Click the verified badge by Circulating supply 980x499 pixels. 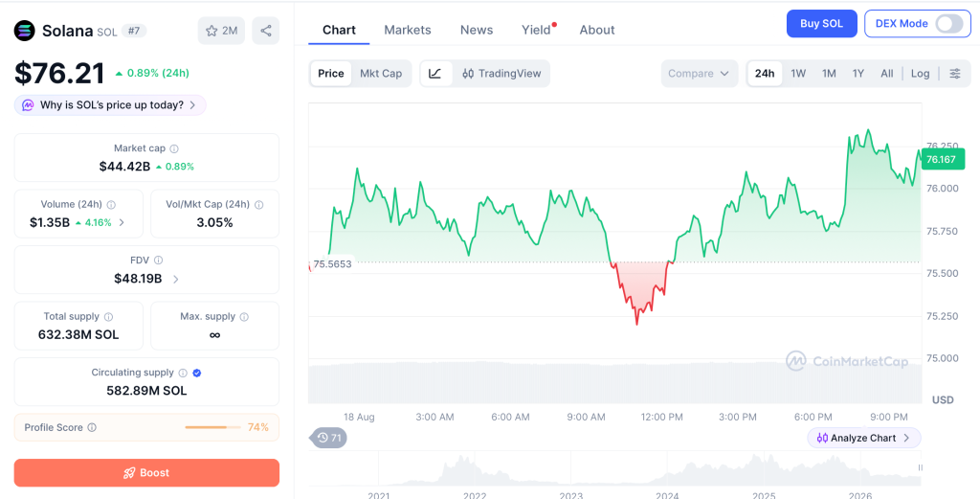[197, 373]
